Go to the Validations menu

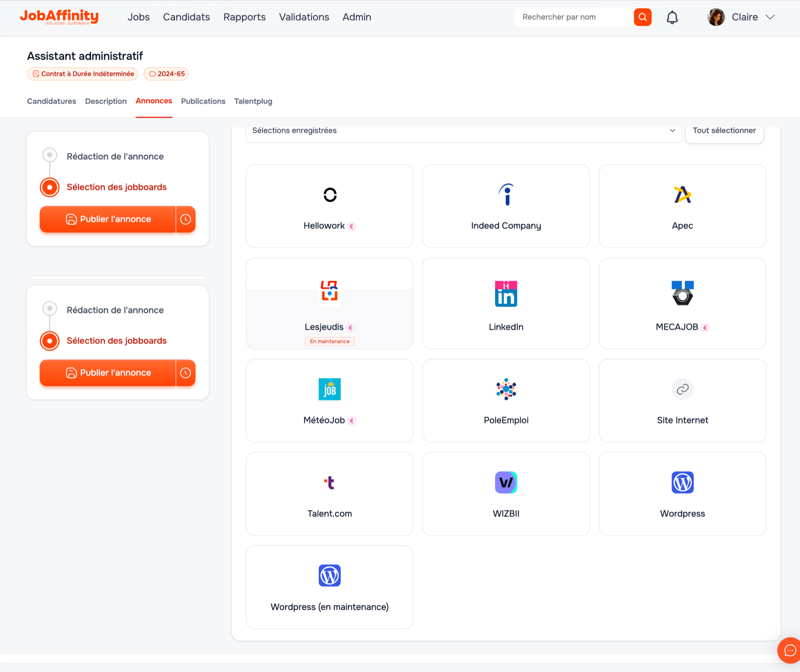tap(304, 17)
